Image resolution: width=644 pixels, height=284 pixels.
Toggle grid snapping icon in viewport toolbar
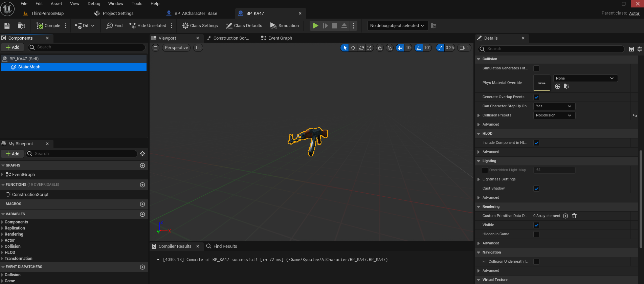click(400, 48)
